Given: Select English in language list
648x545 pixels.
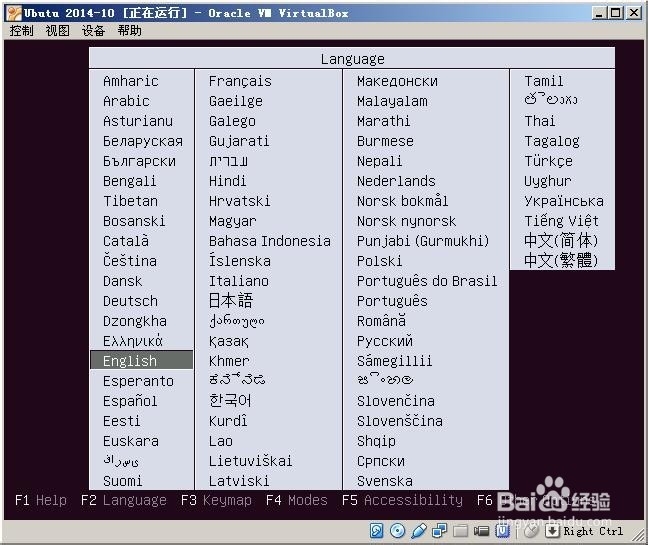Looking at the screenshot, I should pos(141,361).
